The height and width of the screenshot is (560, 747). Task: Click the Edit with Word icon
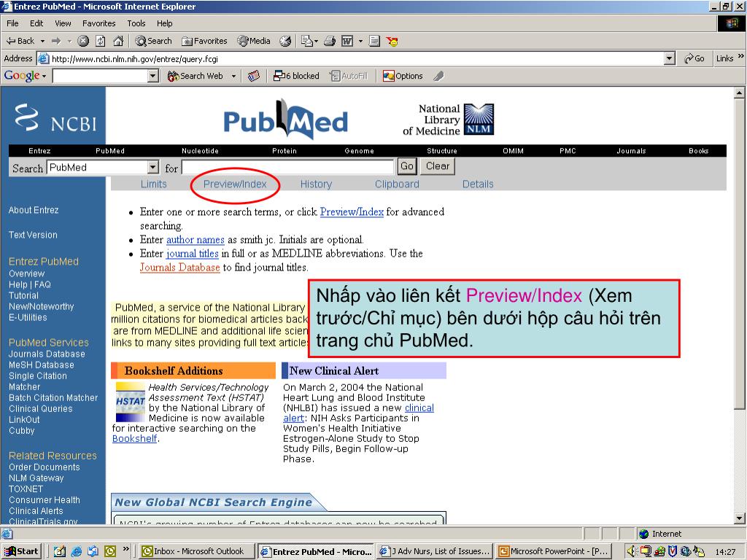[347, 41]
